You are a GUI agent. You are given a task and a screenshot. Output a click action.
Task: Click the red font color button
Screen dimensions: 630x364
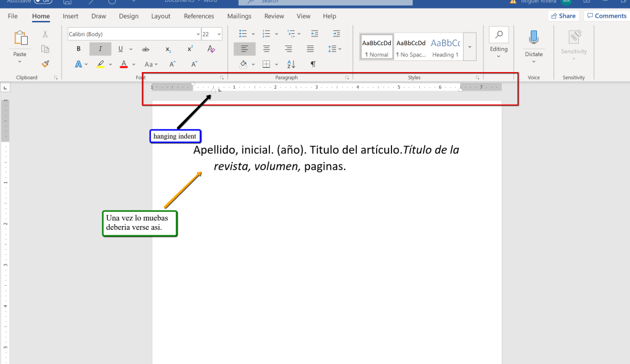click(124, 64)
